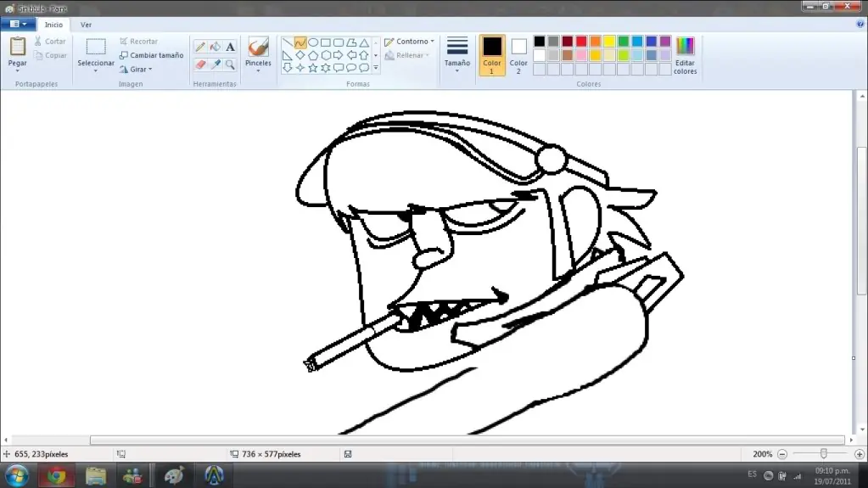868x488 pixels.
Task: Choose the Cloud callout shape
Action: 364,68
